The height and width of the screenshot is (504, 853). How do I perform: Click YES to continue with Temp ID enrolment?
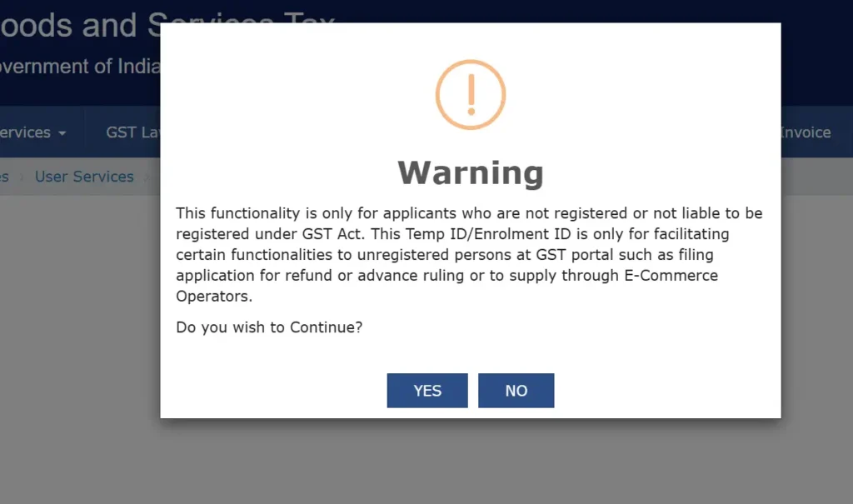426,390
